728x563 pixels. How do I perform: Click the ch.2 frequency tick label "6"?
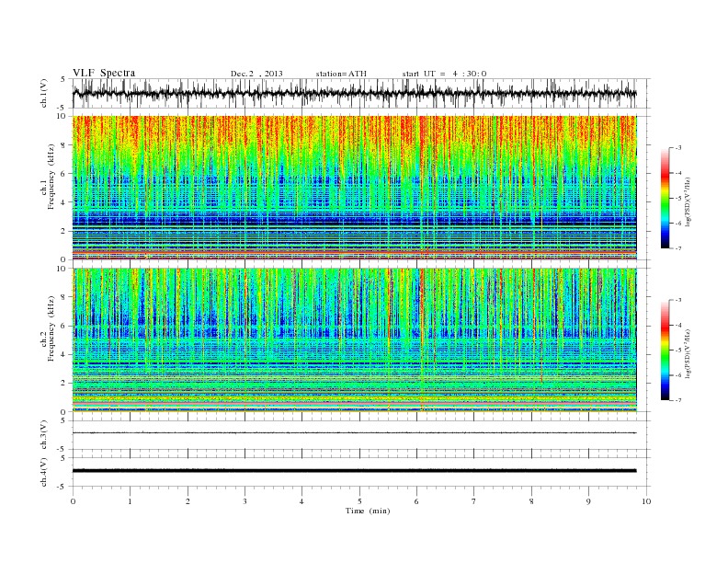coord(63,326)
